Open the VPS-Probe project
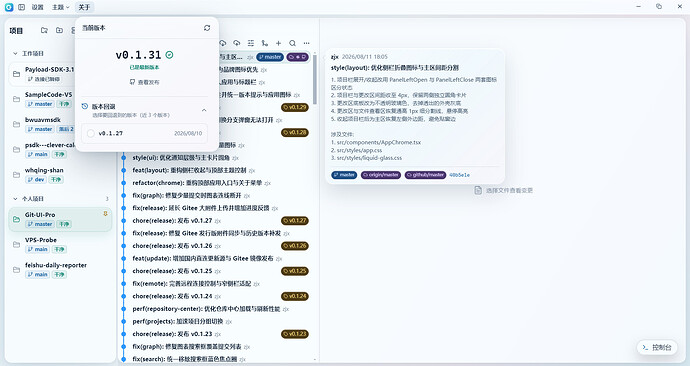 coord(60,244)
